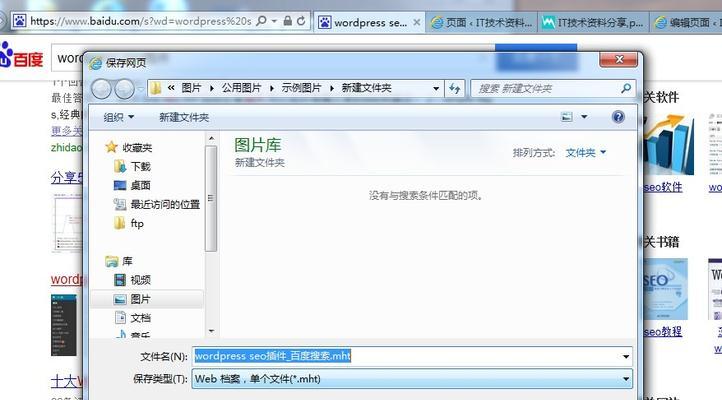
Task: Click the zhidao green URL text
Action: 67,148
